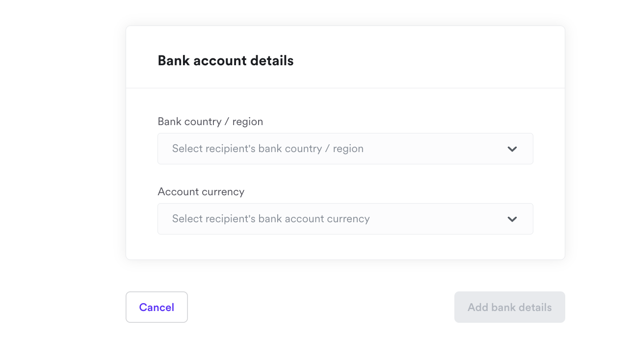
Task: Click "Select recipient's bank country / region" placeholder
Action: 267,149
